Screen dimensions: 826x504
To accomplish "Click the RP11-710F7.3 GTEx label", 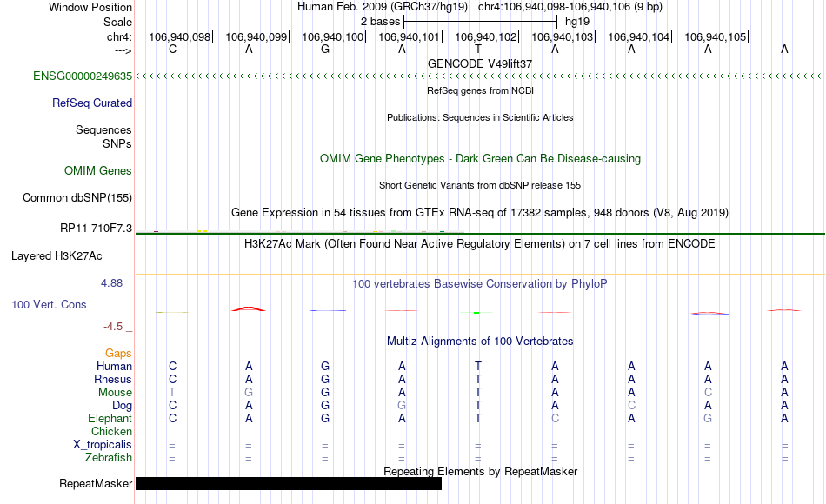I will pos(96,228).
